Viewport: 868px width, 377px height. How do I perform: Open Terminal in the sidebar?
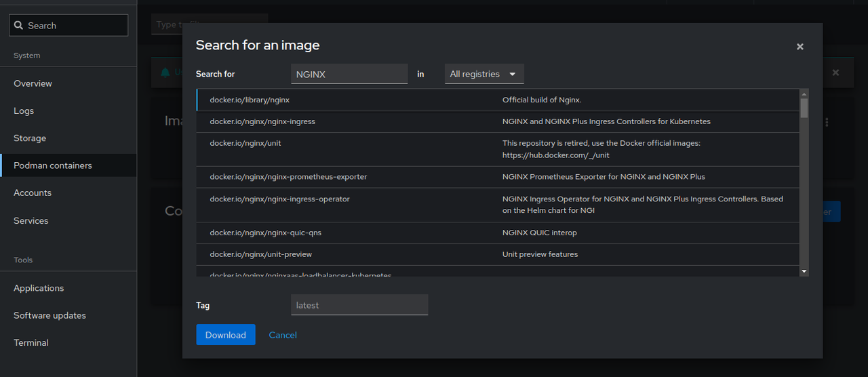click(x=68, y=342)
